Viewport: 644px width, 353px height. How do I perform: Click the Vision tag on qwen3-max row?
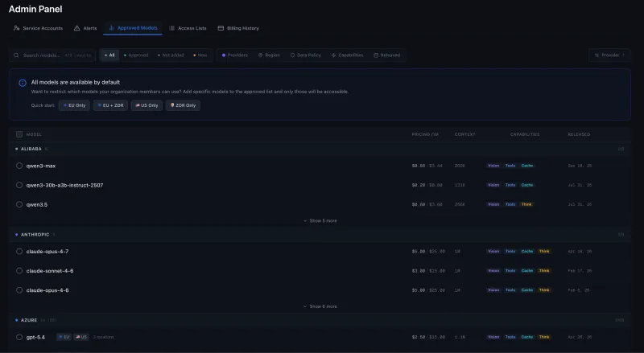[x=493, y=166]
